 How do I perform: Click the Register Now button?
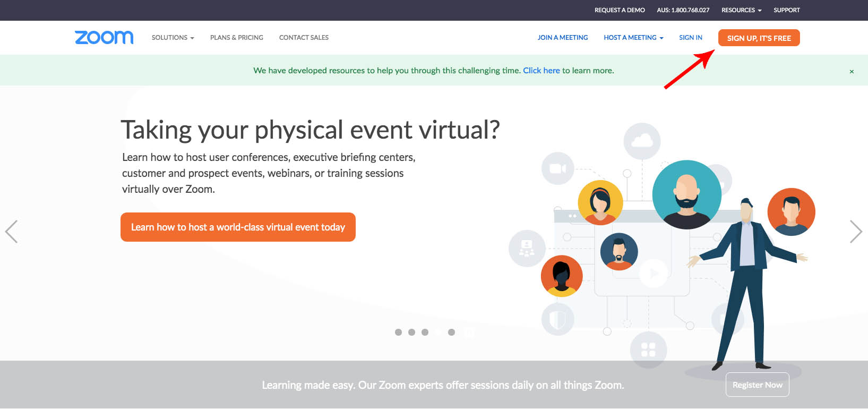pos(758,385)
